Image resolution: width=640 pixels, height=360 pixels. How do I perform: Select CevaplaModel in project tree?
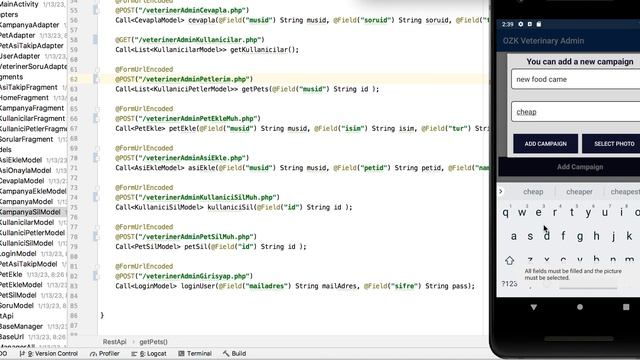click(22, 181)
